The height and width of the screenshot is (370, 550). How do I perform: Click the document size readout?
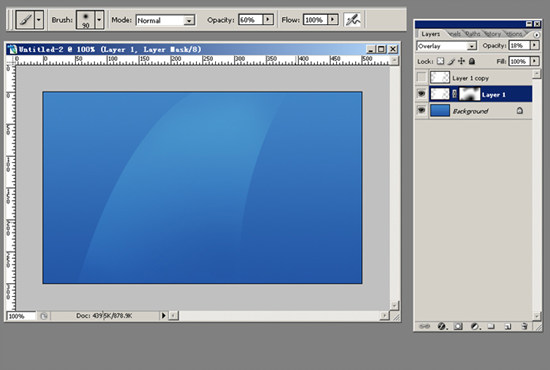click(104, 316)
